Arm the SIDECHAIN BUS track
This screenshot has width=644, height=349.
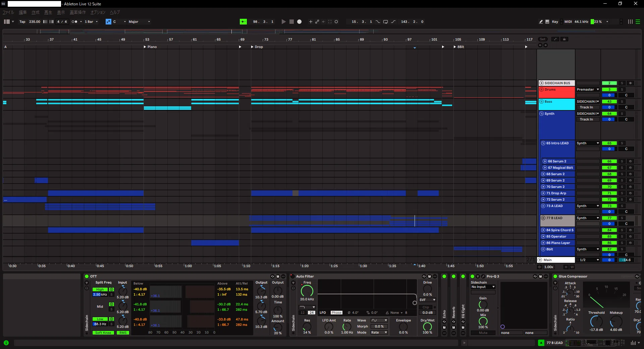pos(630,83)
